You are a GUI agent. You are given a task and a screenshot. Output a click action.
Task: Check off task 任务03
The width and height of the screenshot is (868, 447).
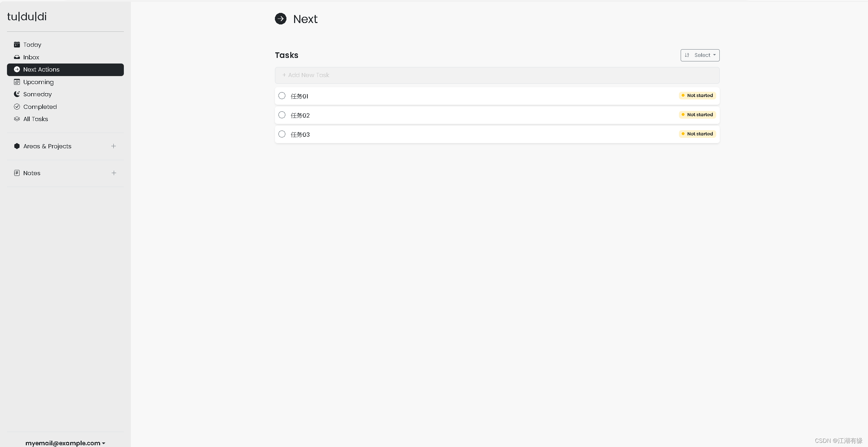click(282, 134)
